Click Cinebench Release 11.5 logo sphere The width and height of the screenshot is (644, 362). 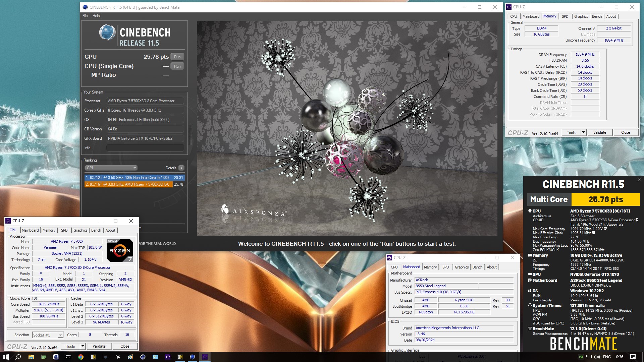pyautogui.click(x=107, y=33)
